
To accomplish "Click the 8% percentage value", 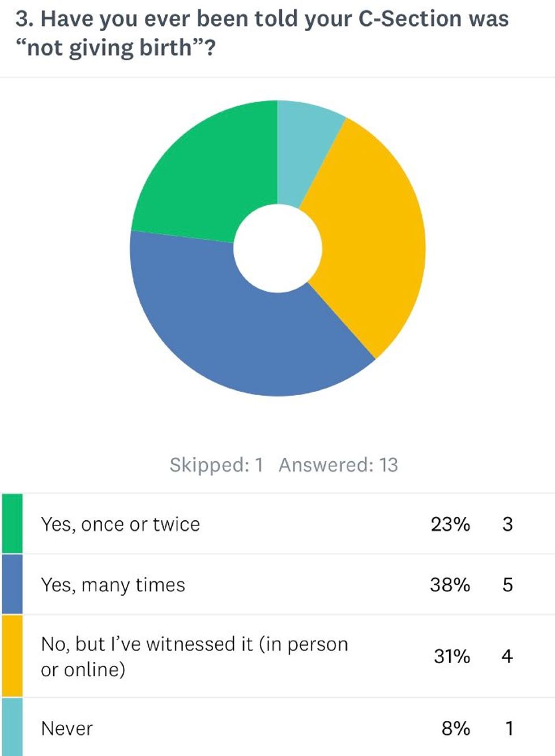I will pos(456,728).
